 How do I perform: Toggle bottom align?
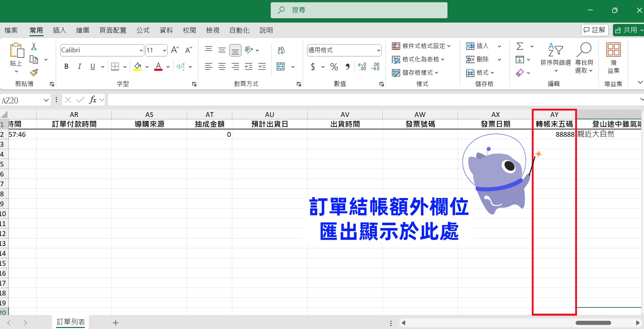coord(235,50)
